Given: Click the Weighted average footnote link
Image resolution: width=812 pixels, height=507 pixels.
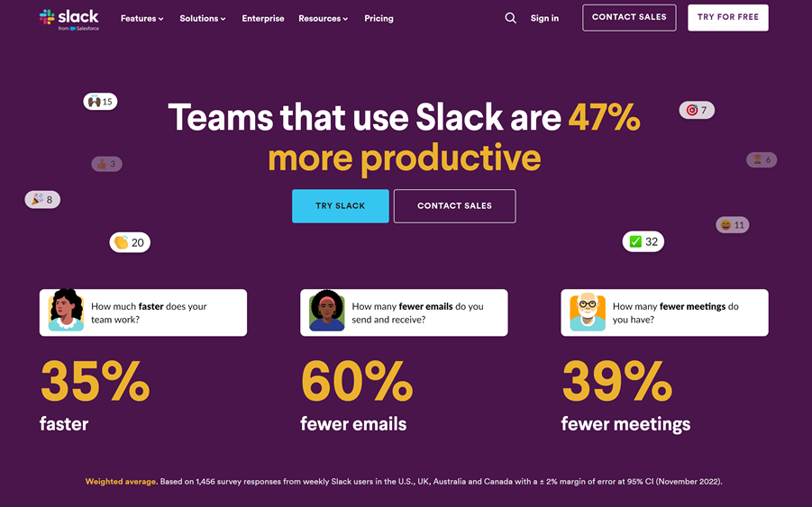Looking at the screenshot, I should coord(121,482).
